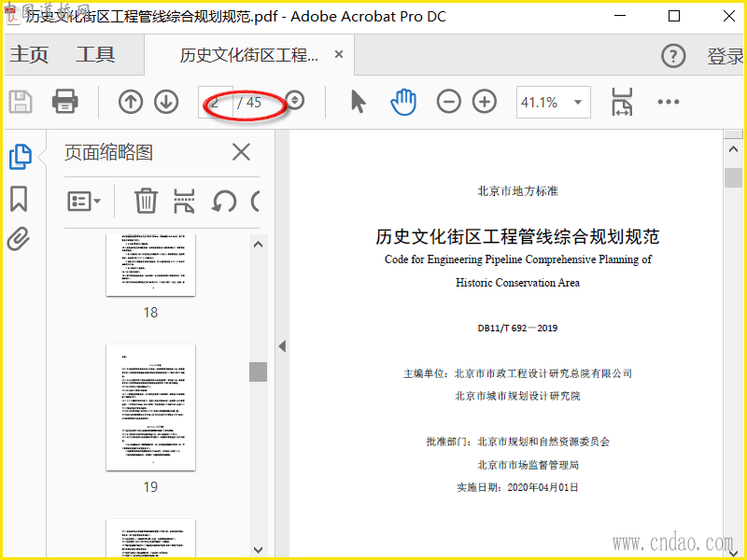Click 实施日期 2020年04月01日 line
The height and width of the screenshot is (560, 747).
pos(518,487)
